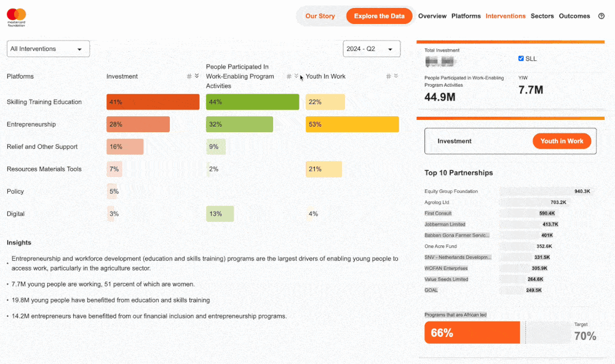Open the Overview navigation tab

(432, 16)
